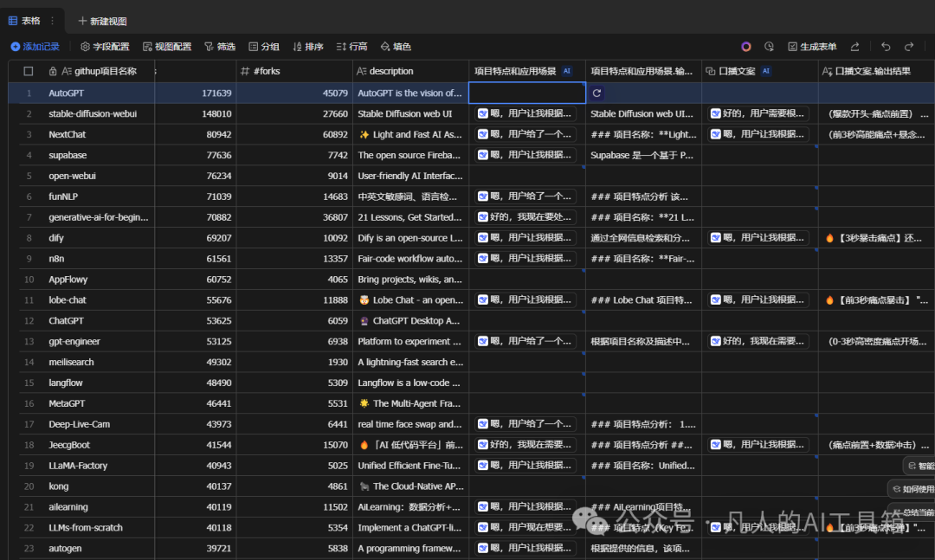Click row number 20 for kong
The width and height of the screenshot is (935, 560).
pos(29,486)
